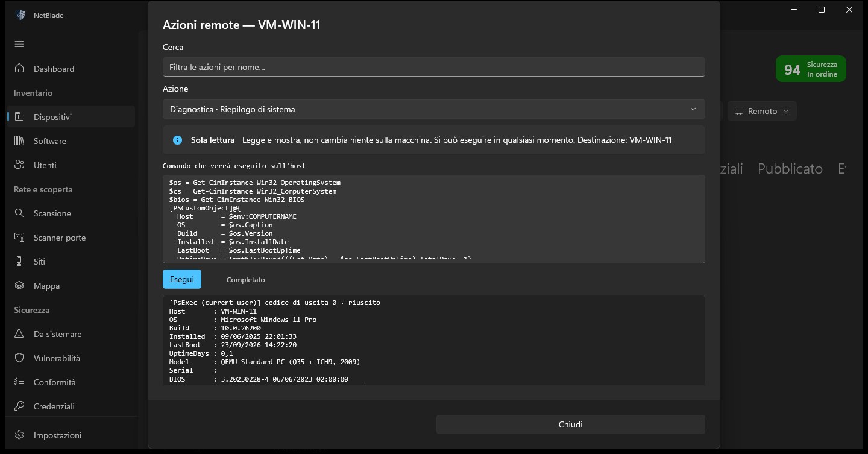868x454 pixels.
Task: Select the Siti location pin icon
Action: point(19,261)
